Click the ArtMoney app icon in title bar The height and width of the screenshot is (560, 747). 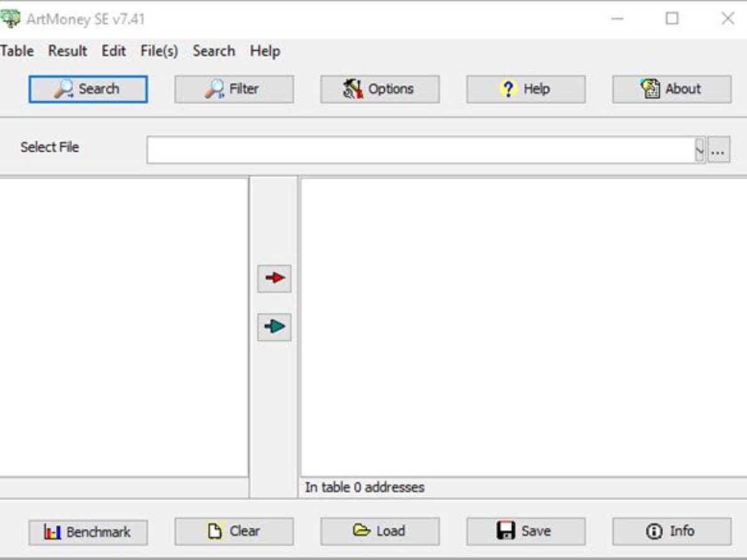(10, 18)
